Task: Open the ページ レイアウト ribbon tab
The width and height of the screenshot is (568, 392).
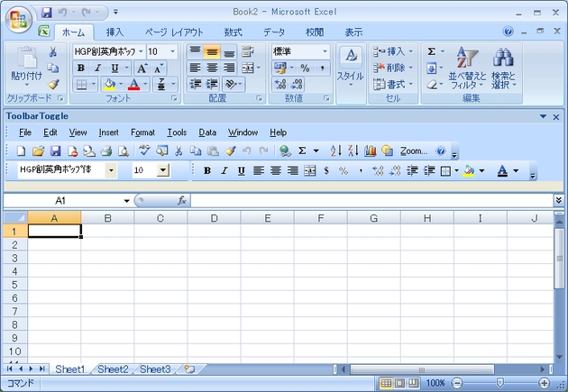Action: [x=174, y=32]
